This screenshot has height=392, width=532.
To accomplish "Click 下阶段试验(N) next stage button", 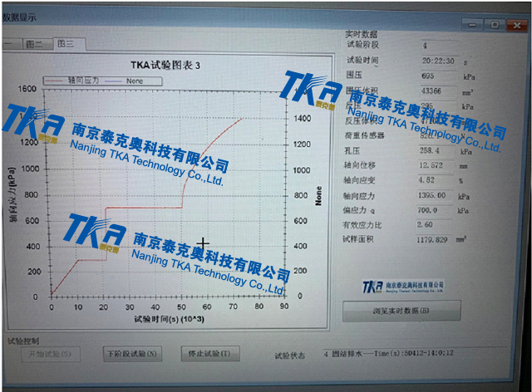I will [x=131, y=354].
